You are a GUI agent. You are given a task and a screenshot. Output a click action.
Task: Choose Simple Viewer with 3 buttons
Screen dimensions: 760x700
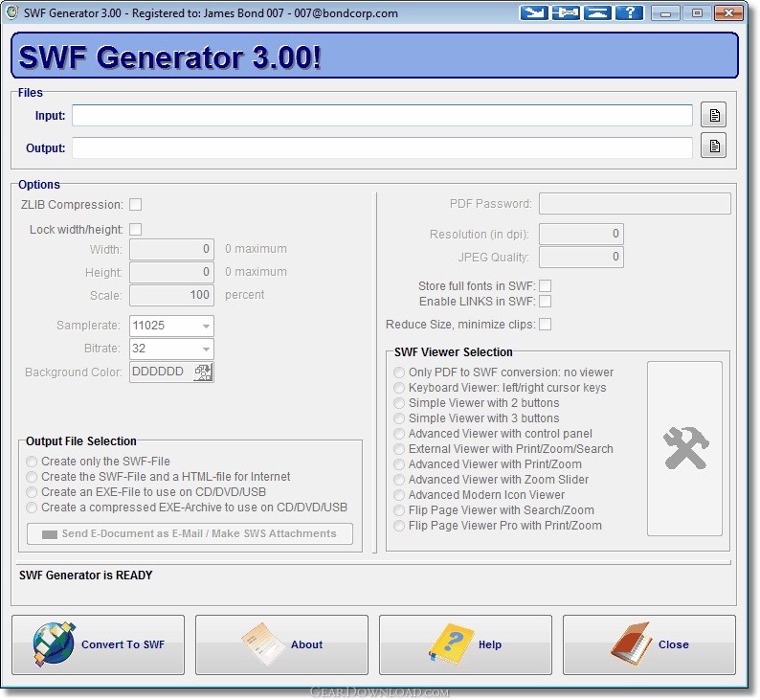[x=477, y=418]
